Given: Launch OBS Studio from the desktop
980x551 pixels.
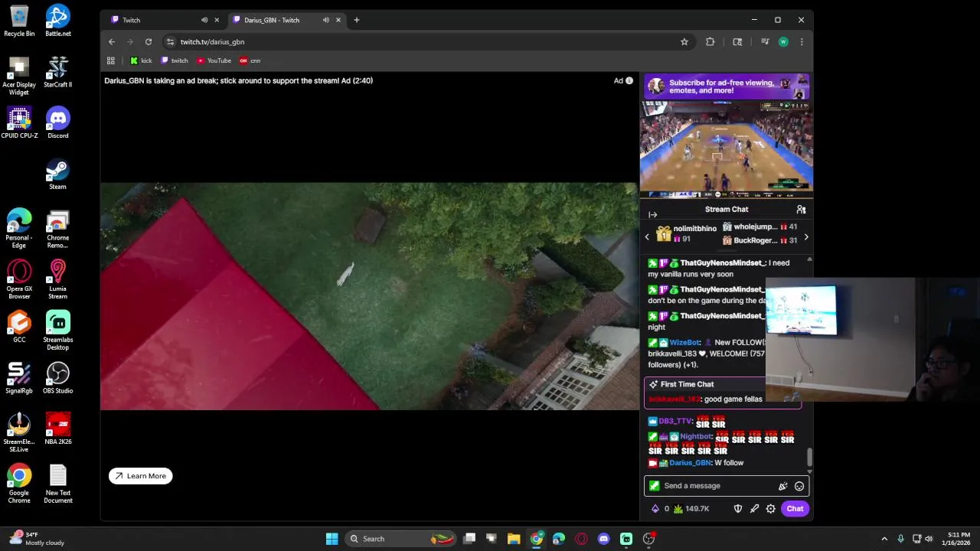Looking at the screenshot, I should 57,378.
